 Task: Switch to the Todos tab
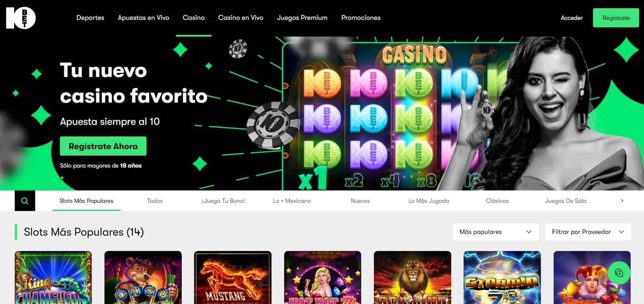click(x=155, y=201)
